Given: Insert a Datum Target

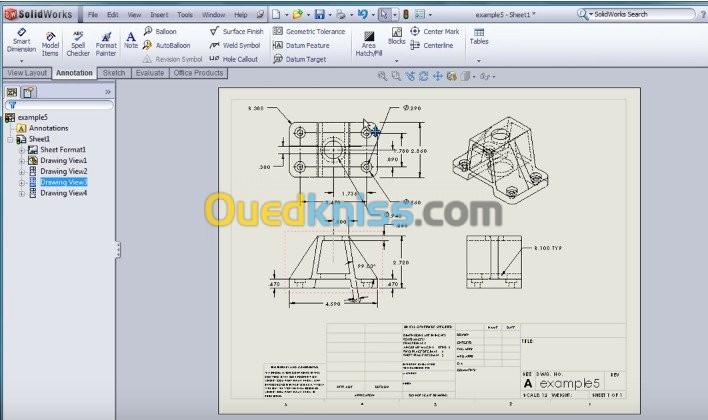Looking at the screenshot, I should pyautogui.click(x=299, y=59).
